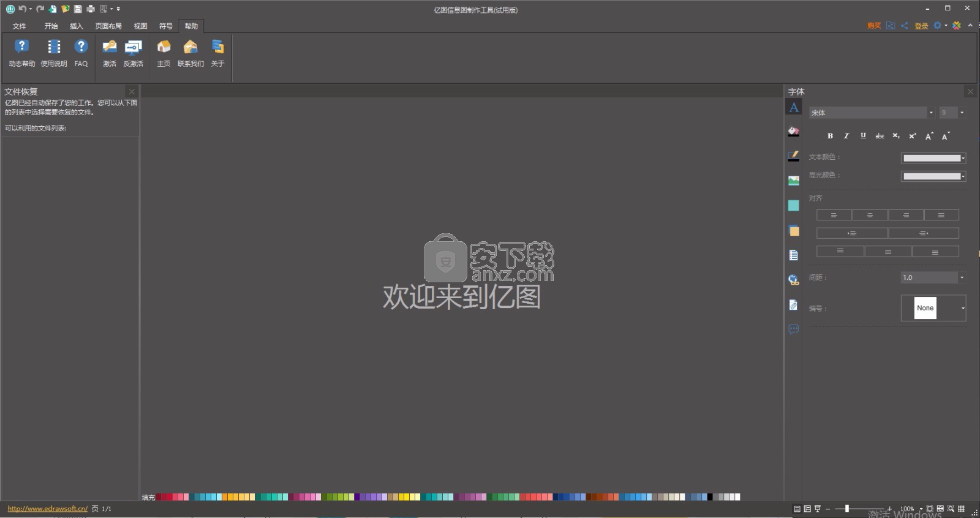The height and width of the screenshot is (518, 980).
Task: Open the picture panel in right sidebar
Action: coord(794,181)
